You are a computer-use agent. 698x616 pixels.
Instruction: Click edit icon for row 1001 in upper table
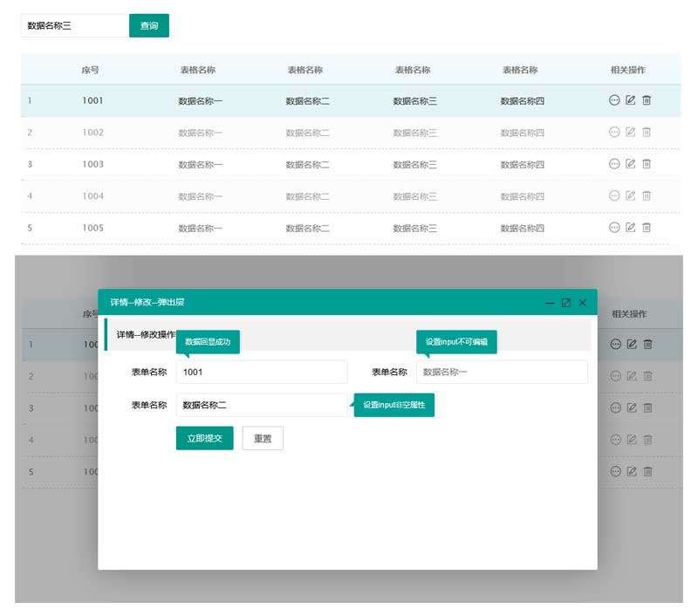pos(631,100)
